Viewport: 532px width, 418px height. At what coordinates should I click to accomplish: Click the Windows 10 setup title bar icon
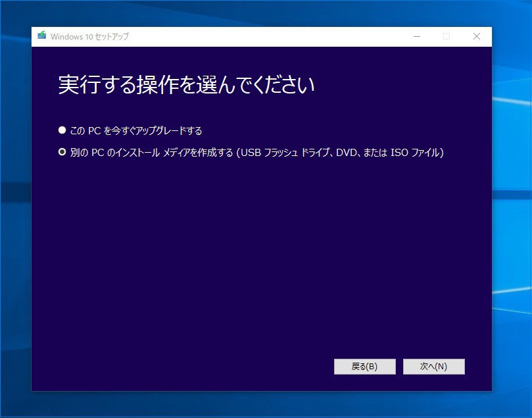pos(41,36)
